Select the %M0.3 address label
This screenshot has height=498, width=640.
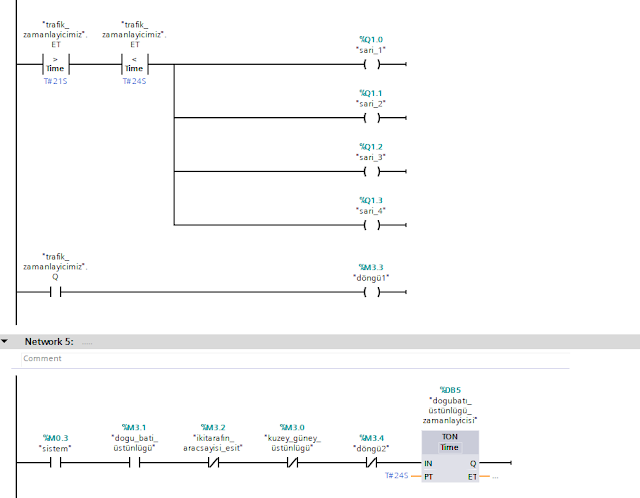[56, 438]
